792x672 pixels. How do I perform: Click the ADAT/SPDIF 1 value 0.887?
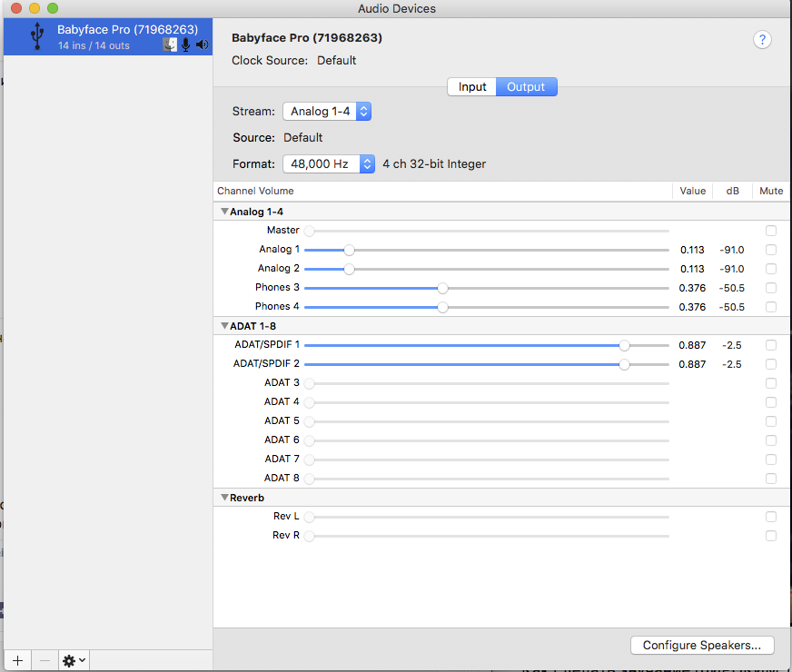pyautogui.click(x=692, y=345)
